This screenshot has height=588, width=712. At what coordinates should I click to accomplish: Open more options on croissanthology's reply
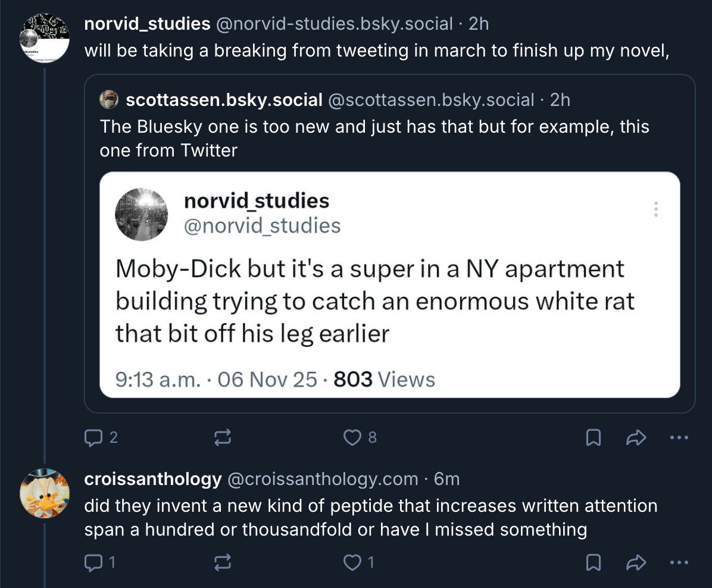coord(679,562)
